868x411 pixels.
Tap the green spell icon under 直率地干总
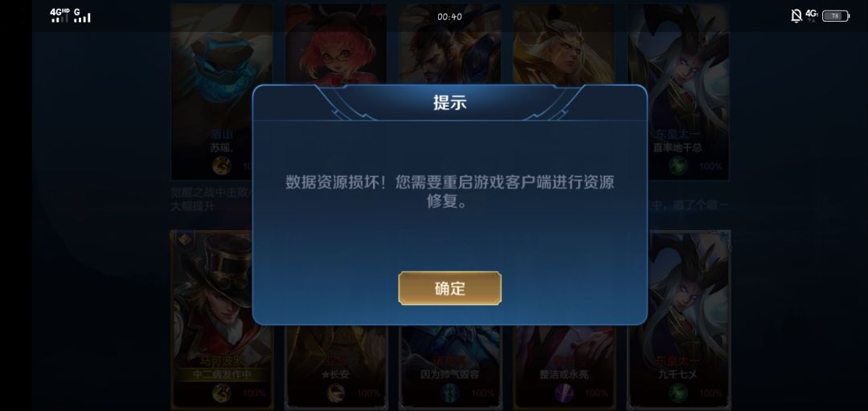coord(678,165)
